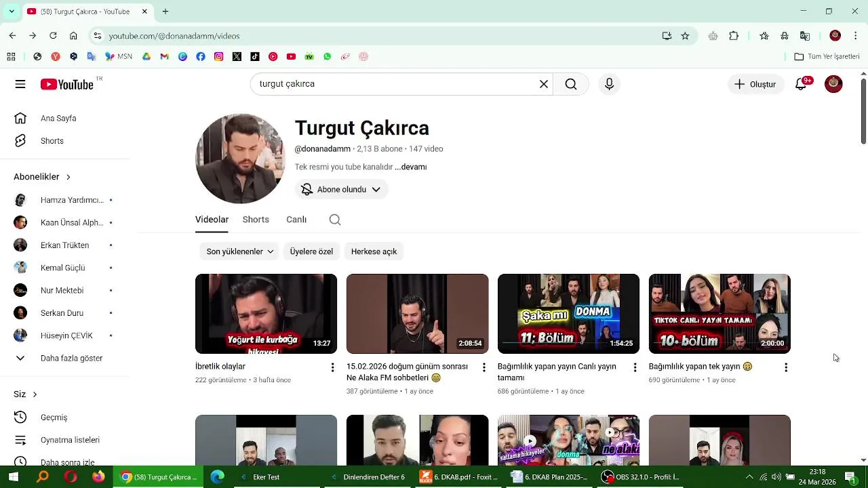Open the Chrome three-dot menu

856,36
